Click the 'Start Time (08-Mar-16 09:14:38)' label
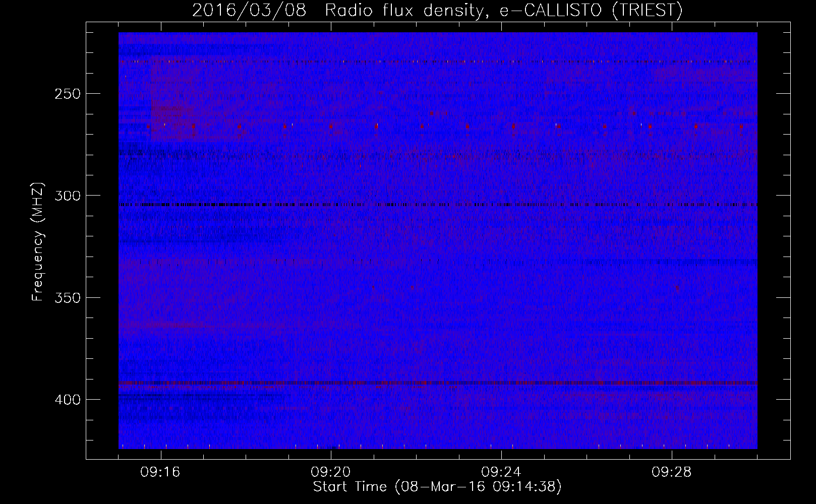 (x=437, y=487)
